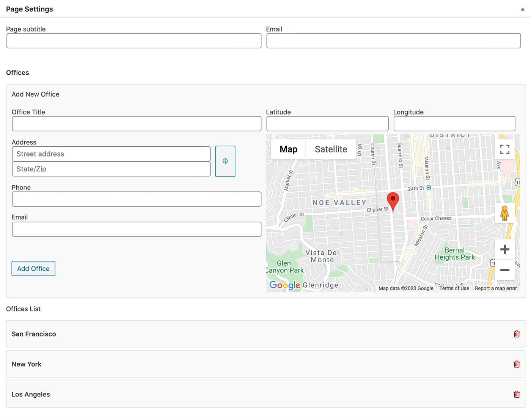Viewport: 531px width, 420px height.
Task: Click the Street View pegman icon
Action: [504, 213]
